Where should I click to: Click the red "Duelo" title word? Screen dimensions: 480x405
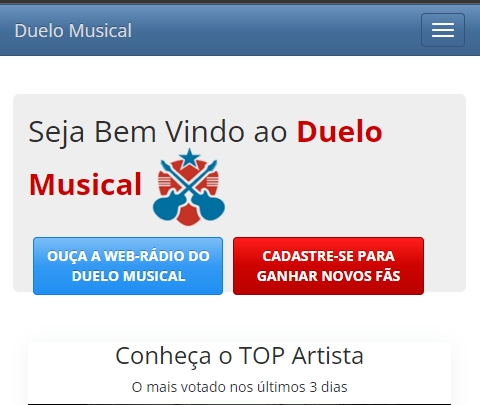(339, 132)
